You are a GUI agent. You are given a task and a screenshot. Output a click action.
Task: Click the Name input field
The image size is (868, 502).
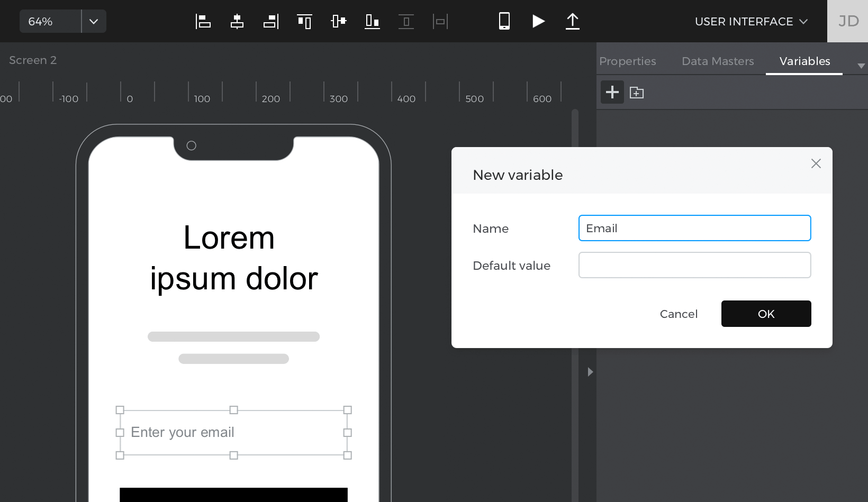point(694,228)
